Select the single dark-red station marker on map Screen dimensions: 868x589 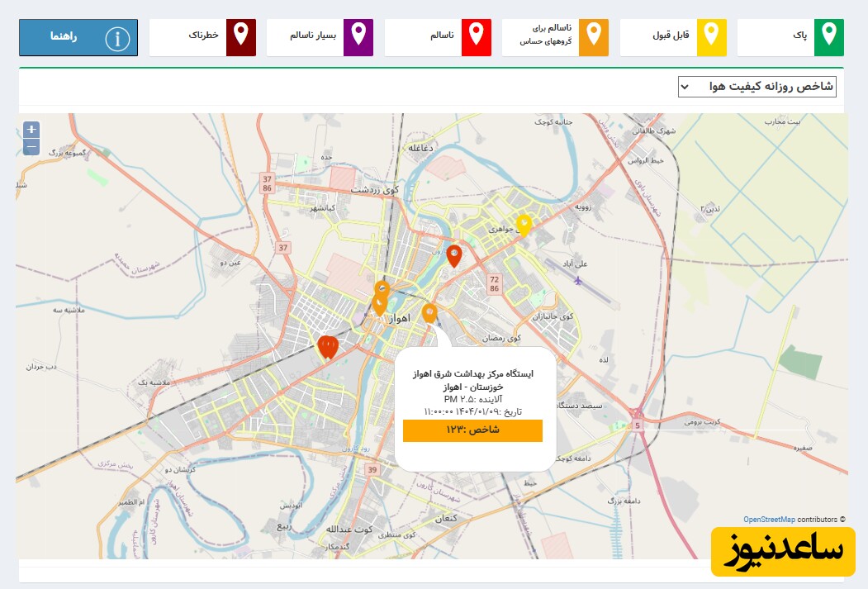tap(453, 255)
